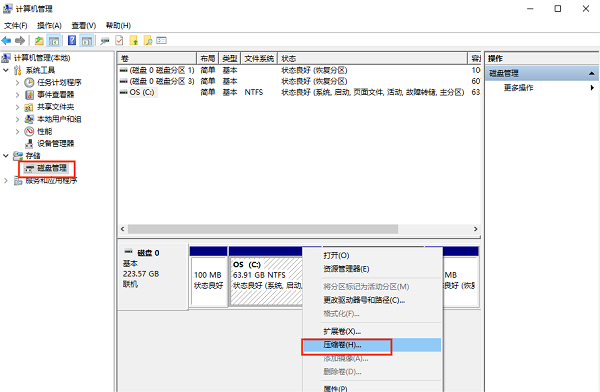The height and width of the screenshot is (392, 600).
Task: Toggle the show/hide console tree toolbar icon
Action: click(x=53, y=41)
